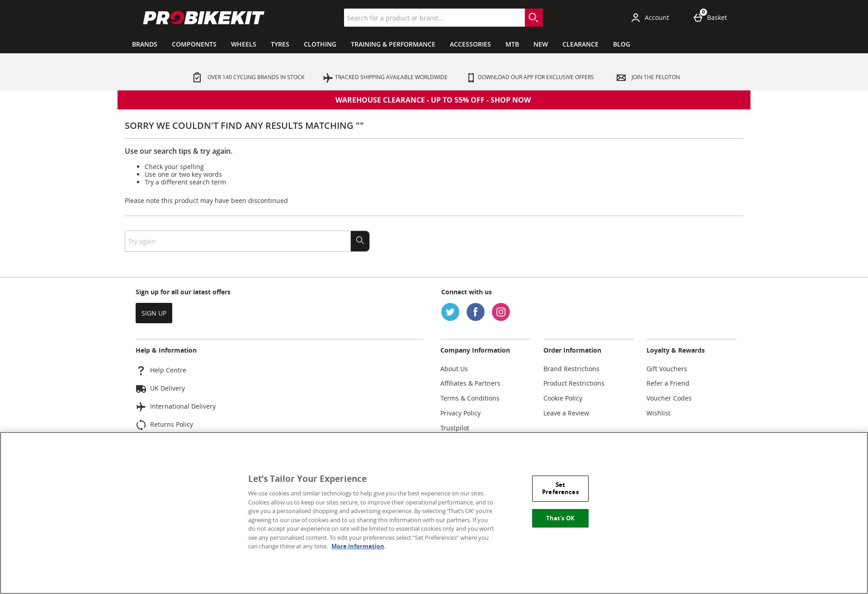Focus the header product search field

click(x=434, y=18)
